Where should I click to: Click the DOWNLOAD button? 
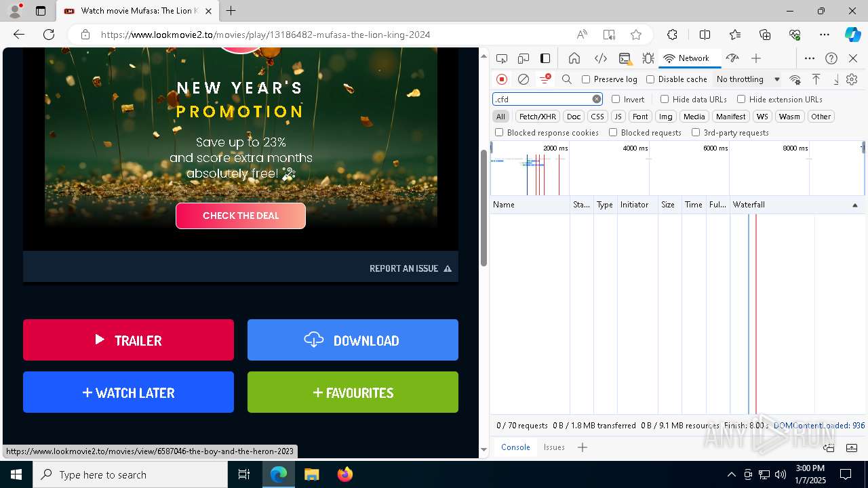[353, 340]
